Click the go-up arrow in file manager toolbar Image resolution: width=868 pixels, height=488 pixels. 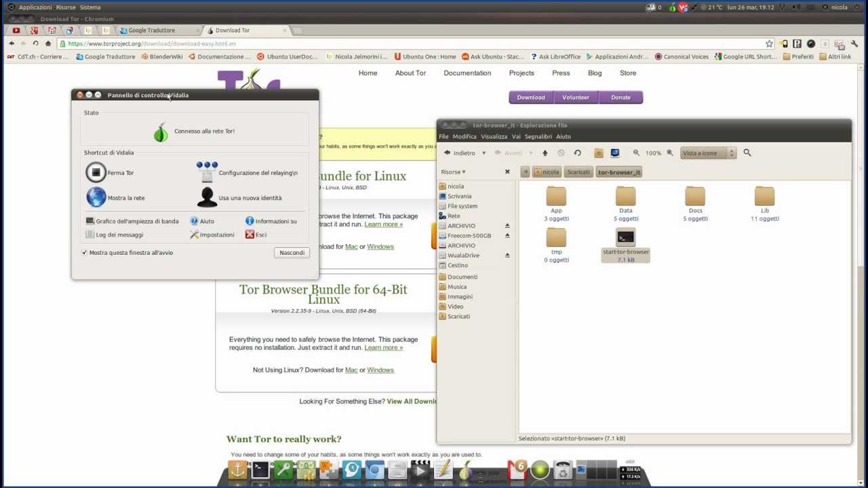(545, 153)
